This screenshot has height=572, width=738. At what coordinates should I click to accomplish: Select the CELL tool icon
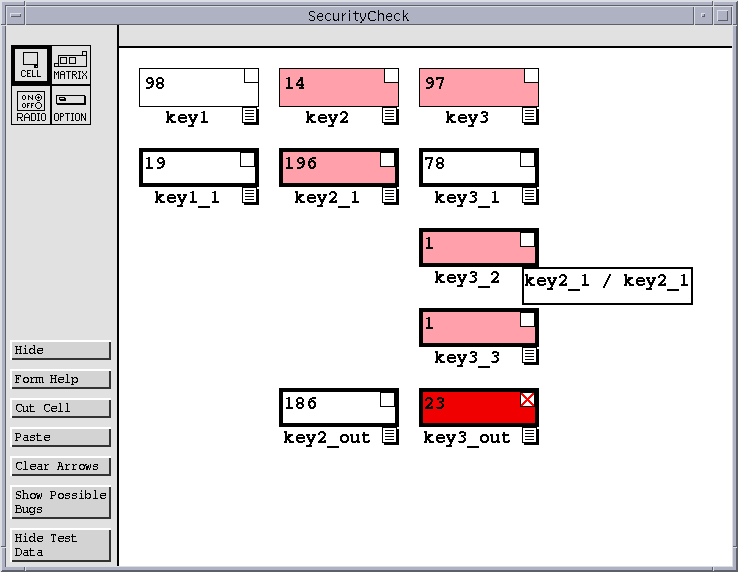31,65
